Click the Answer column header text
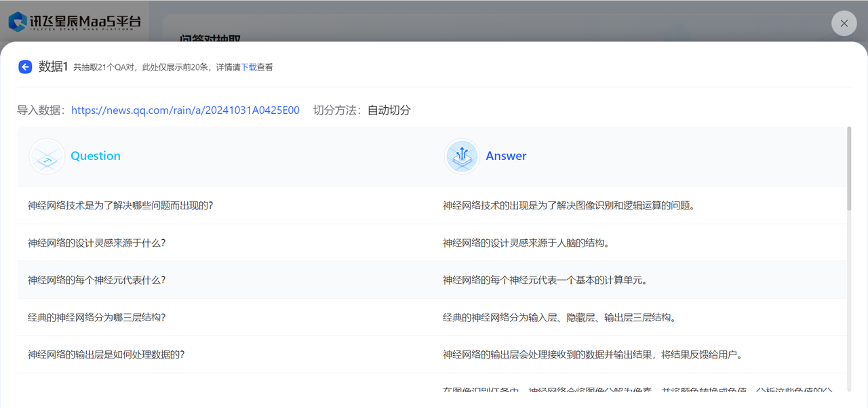The image size is (868, 408). coord(506,156)
